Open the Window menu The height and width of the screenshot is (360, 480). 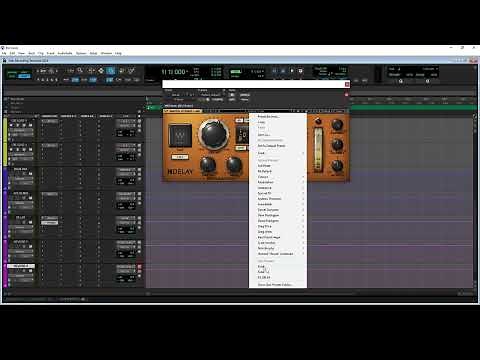(106, 53)
